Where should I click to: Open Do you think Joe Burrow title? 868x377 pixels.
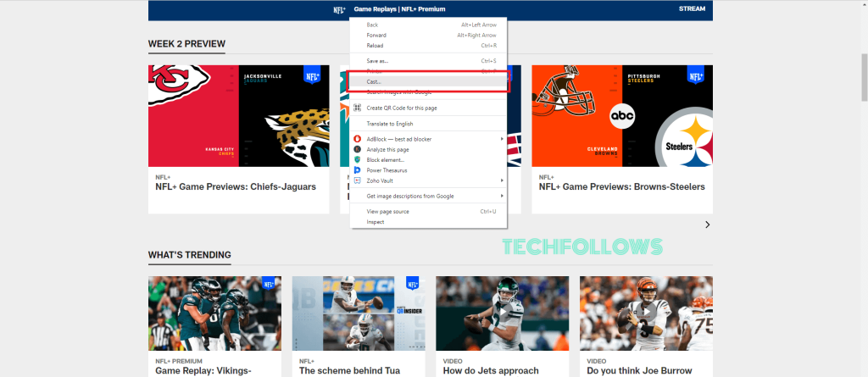639,371
